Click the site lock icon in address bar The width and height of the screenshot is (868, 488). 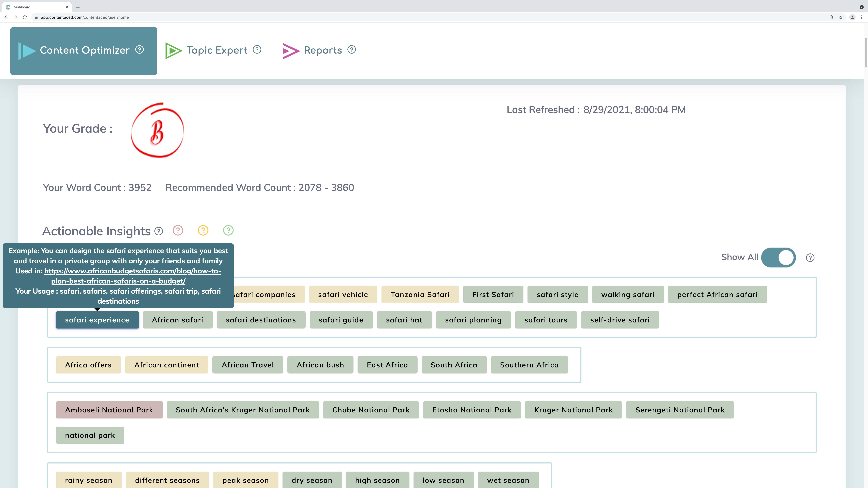coord(36,17)
